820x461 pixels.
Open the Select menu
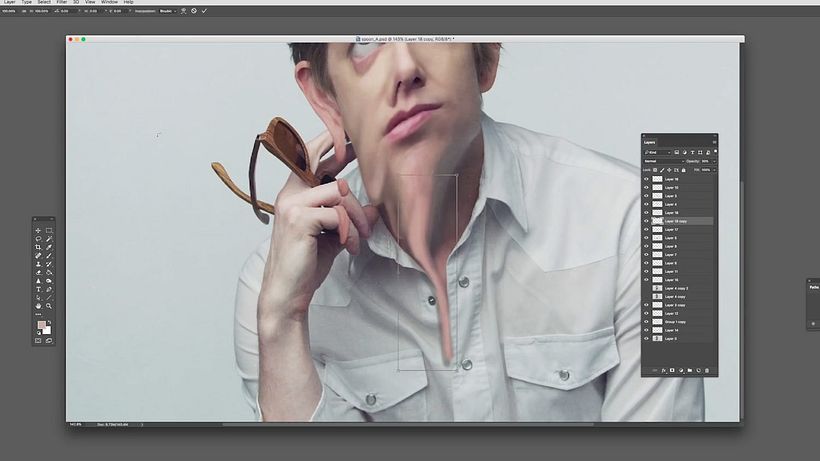[x=44, y=2]
